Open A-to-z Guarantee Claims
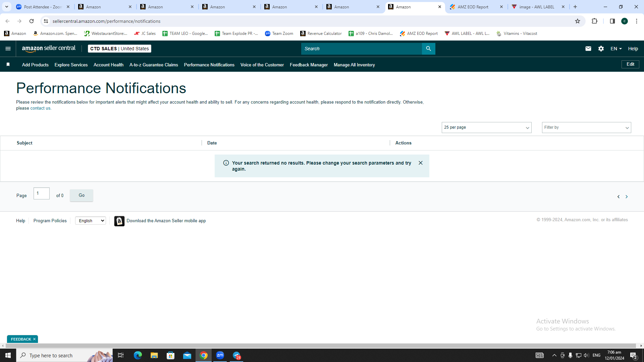Screen dimensions: 644x362 click(x=154, y=65)
